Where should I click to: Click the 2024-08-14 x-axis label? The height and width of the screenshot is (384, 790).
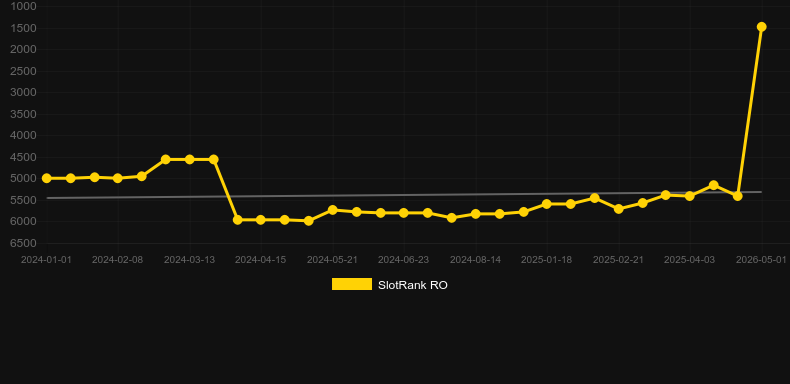click(475, 260)
